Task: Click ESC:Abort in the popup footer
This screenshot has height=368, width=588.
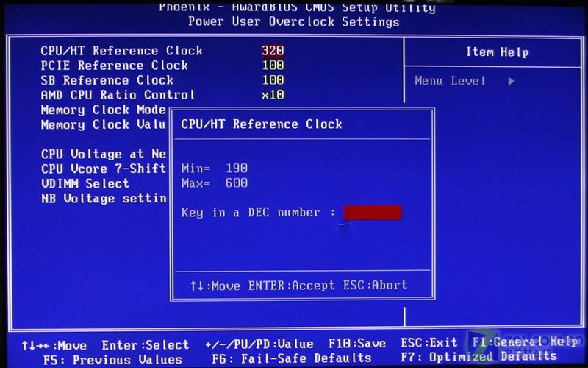Action: pos(375,285)
